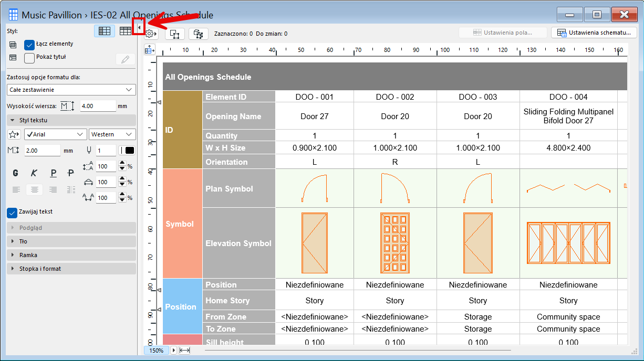Viewport: 644px width, 361px height.
Task: Collapse the format panel with the left arrow
Action: click(139, 26)
